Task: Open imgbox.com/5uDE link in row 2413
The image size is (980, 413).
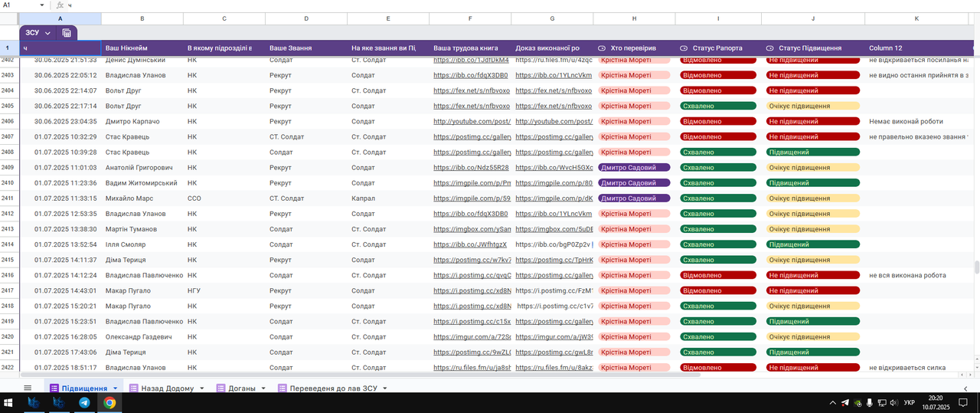Action: (554, 229)
